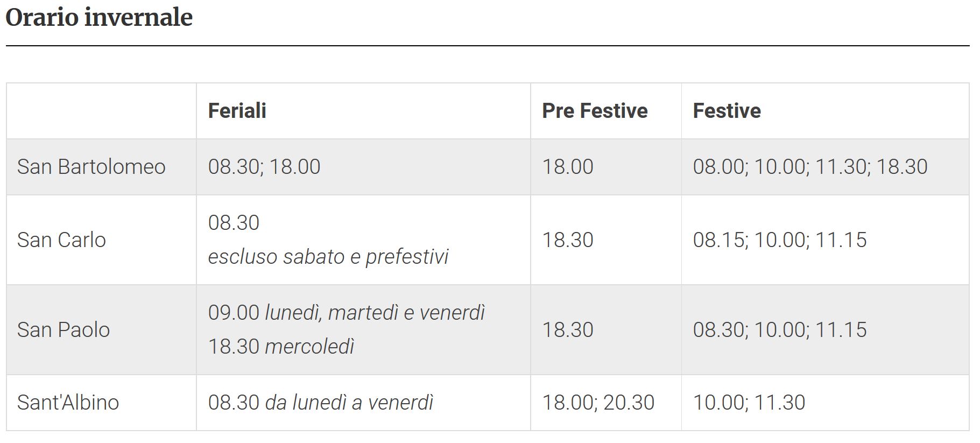Viewport: 980px width, 443px height.
Task: Click the San Paolo row label
Action: point(64,329)
